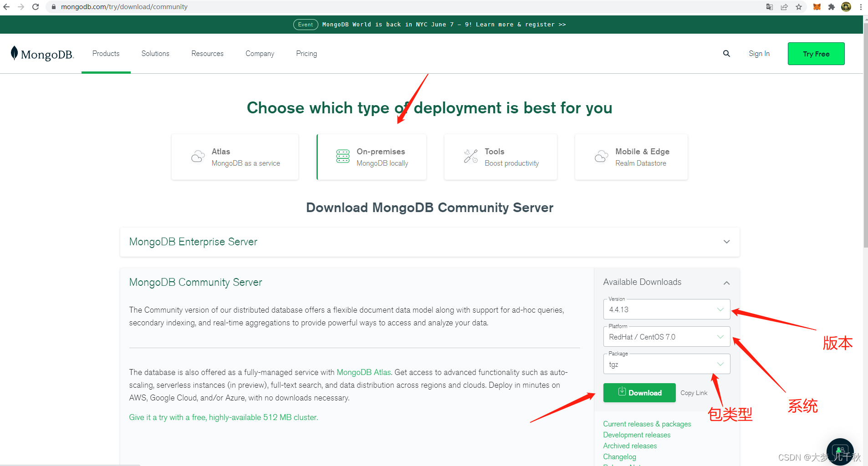Click the vertical page scrollbar
The image size is (868, 466).
pos(865,137)
